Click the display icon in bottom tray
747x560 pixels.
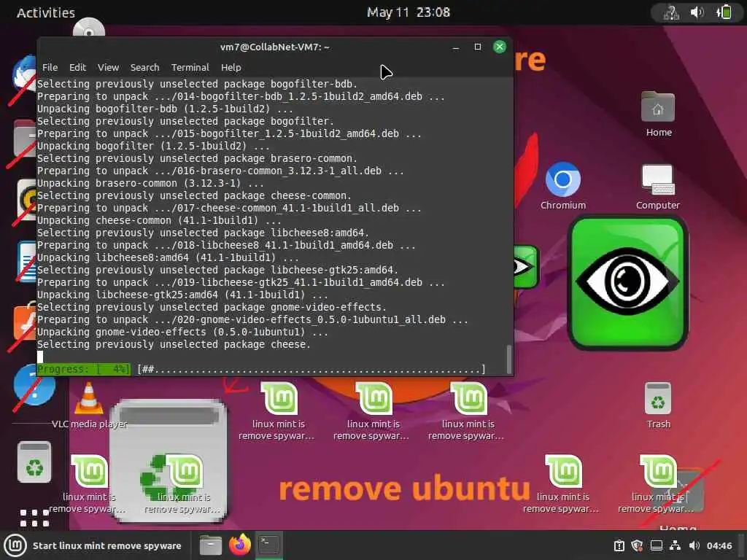(657, 545)
